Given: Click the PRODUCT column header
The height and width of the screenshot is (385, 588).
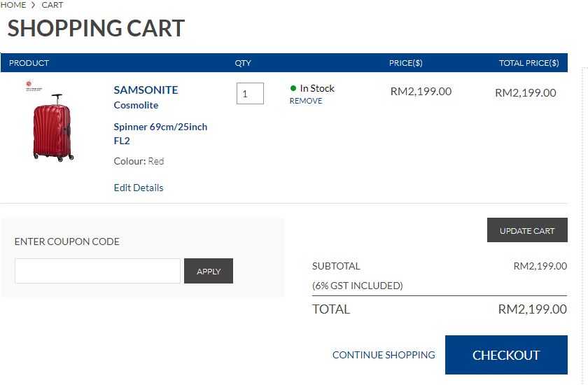Looking at the screenshot, I should (x=29, y=63).
